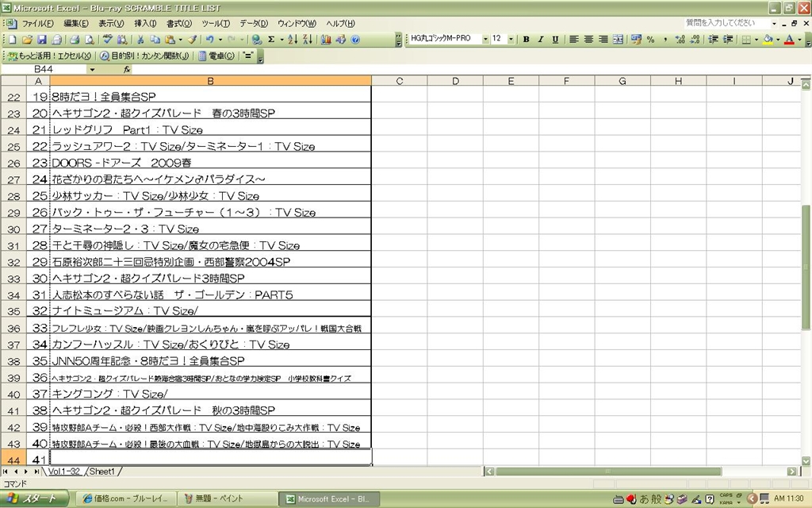This screenshot has width=812, height=508.
Task: Open the データ(D) menu
Action: pos(254,23)
